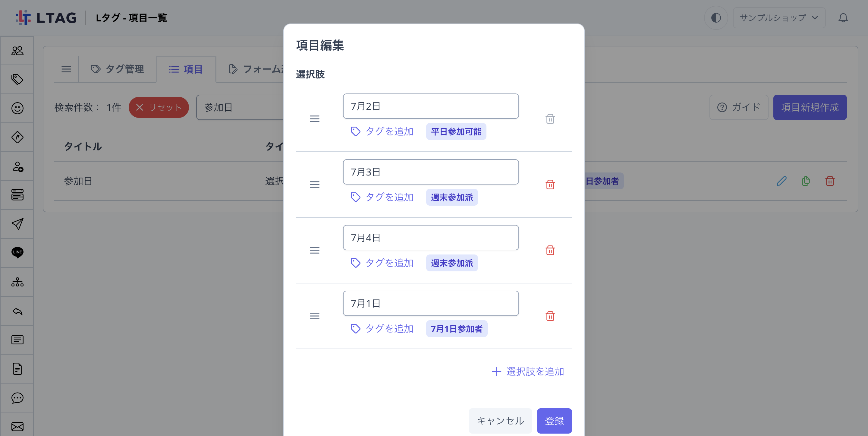The image size is (868, 436).
Task: Open the friends list sidebar icon
Action: tap(17, 51)
